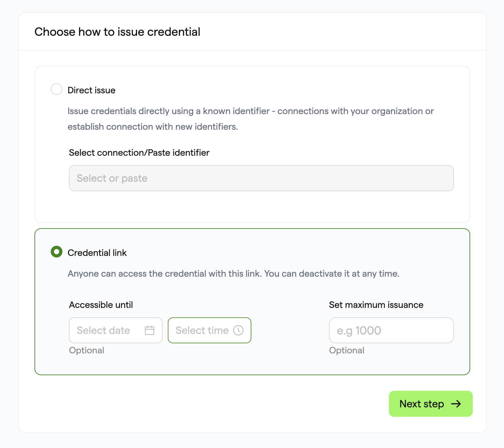The image size is (504, 448).
Task: Click the Direct issue description text
Action: point(251,119)
